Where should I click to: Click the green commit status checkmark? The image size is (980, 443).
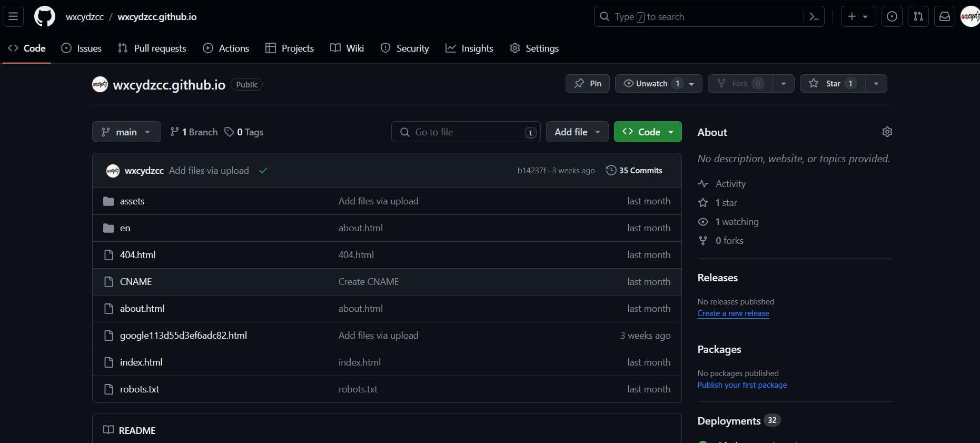click(263, 171)
